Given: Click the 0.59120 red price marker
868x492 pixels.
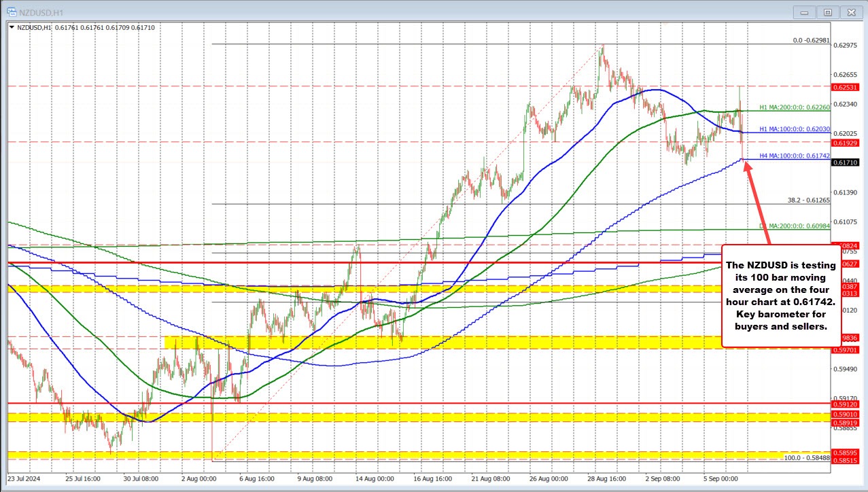Looking at the screenshot, I should coord(844,404).
